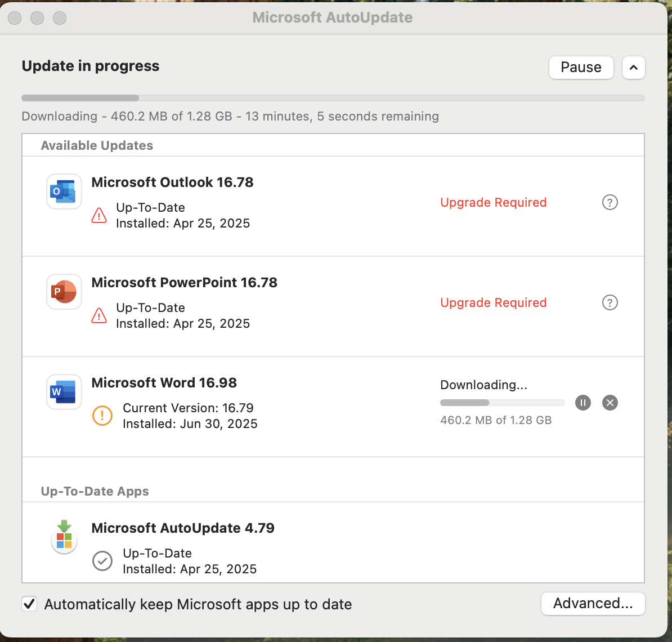Click Outlook's Up-To-Date status text
Image resolution: width=672 pixels, height=642 pixels.
pos(150,208)
